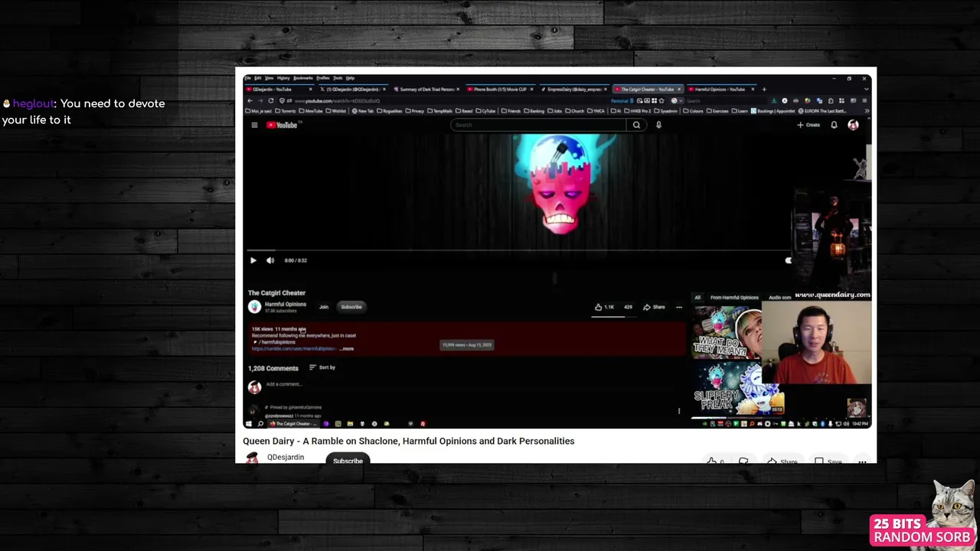980x551 pixels.
Task: Open Windows search on the inner taskbar
Action: point(260,423)
